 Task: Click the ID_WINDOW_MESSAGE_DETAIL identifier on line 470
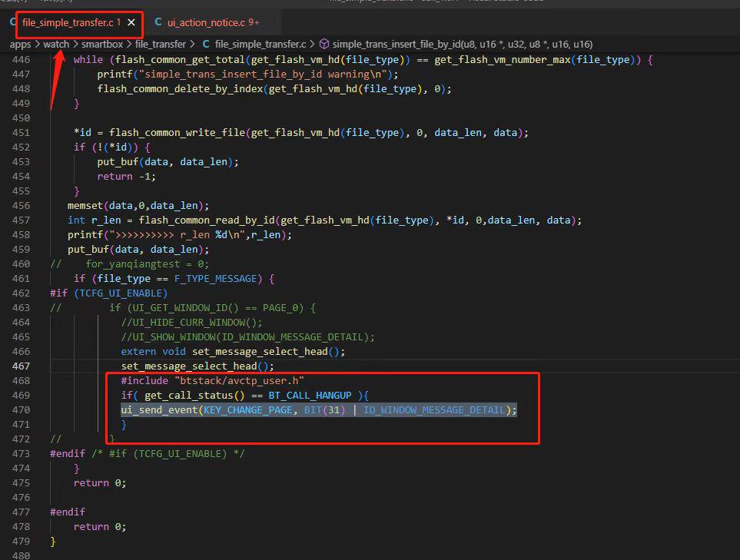pyautogui.click(x=434, y=410)
